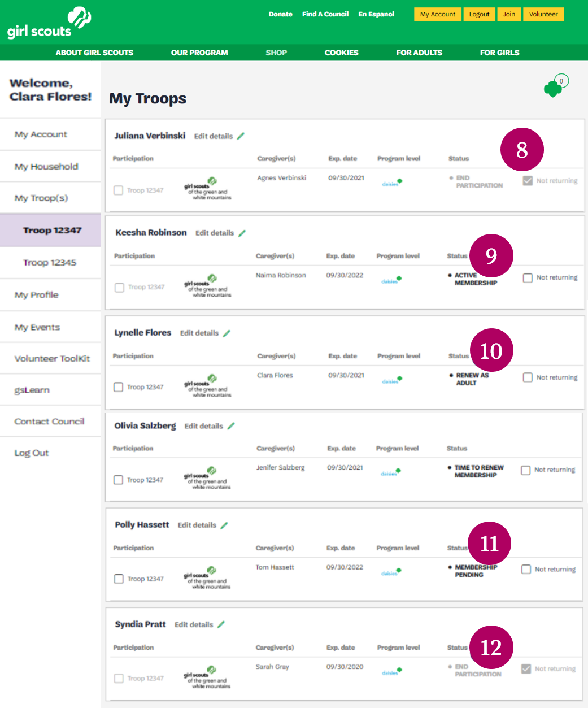Click pencil icon beside Keesha Robinson Edit details

point(242,233)
